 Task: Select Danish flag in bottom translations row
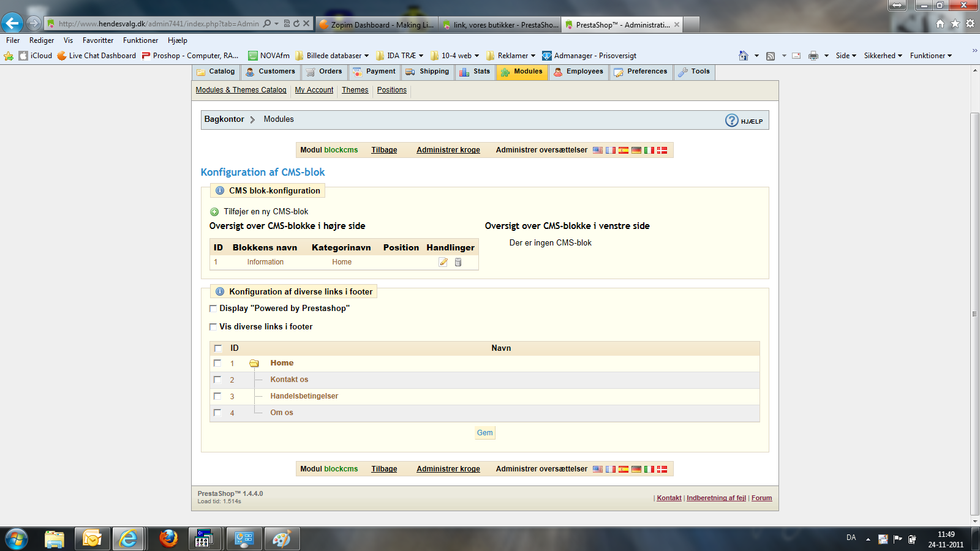tap(662, 469)
